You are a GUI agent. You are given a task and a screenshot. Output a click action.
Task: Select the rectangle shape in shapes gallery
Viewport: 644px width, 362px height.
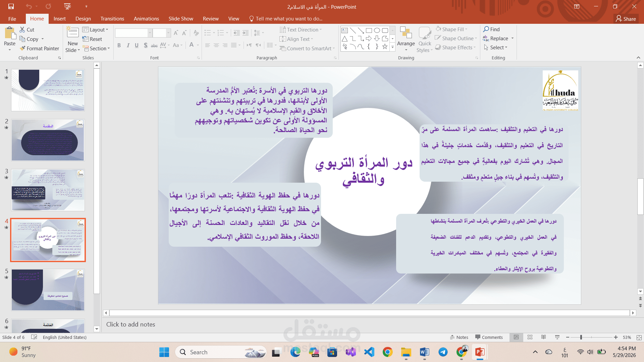pyautogui.click(x=369, y=31)
